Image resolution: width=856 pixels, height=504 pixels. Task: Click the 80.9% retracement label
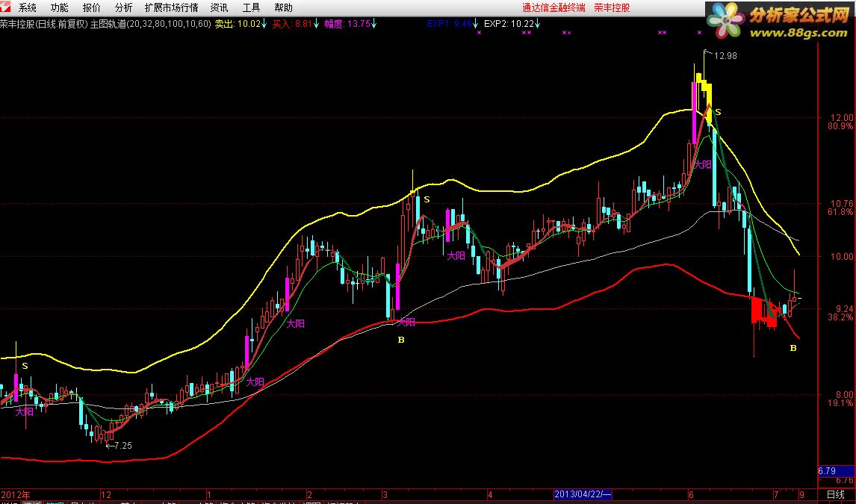coord(841,126)
